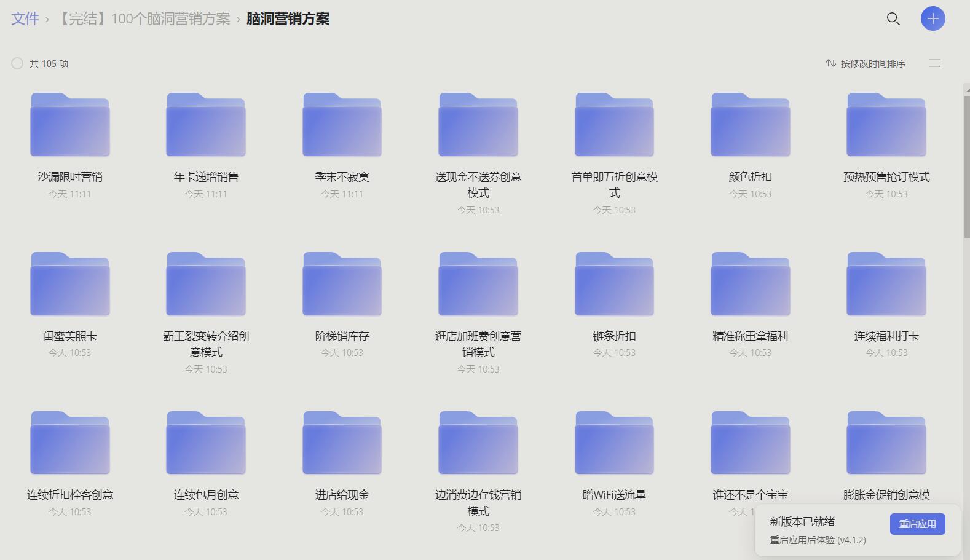The image size is (970, 560).
Task: Navigate to 【完结】100个脑洞营销方案 breadcrumb
Action: tap(144, 19)
